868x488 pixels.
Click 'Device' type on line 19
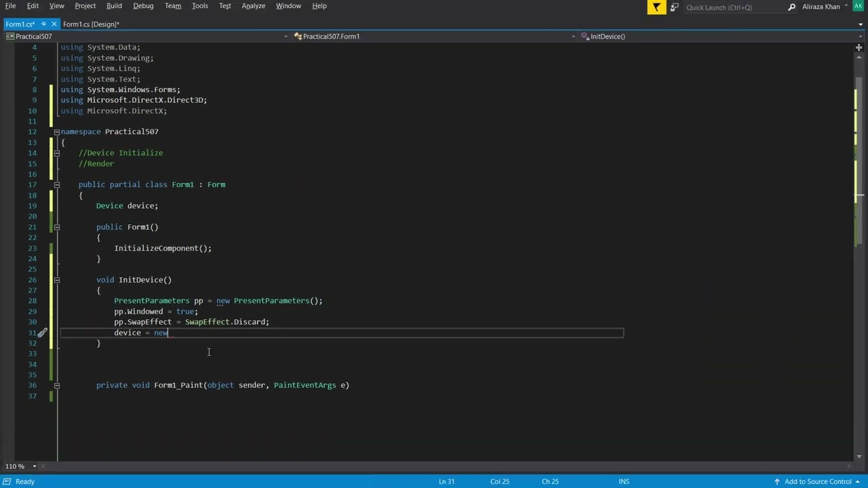pos(109,206)
